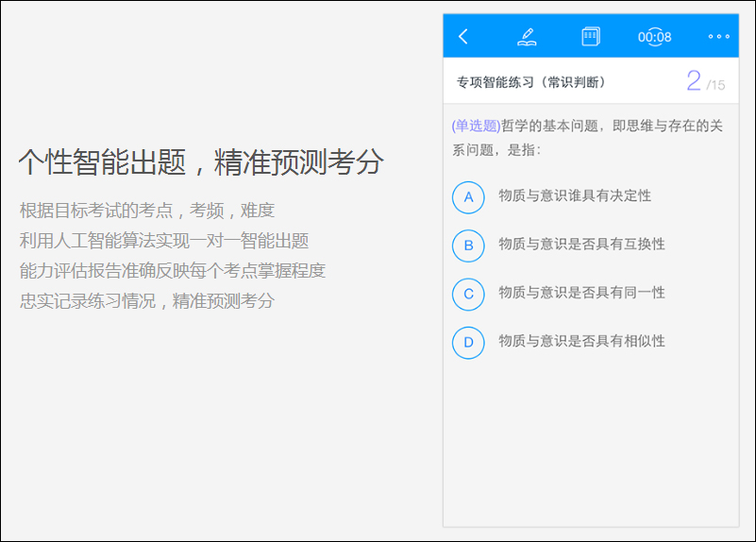
Task: Click answer text 物质与意识是否具有同一性
Action: [581, 293]
